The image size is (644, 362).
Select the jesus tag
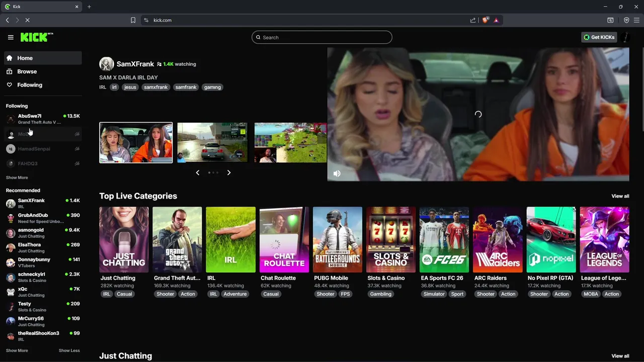130,87
